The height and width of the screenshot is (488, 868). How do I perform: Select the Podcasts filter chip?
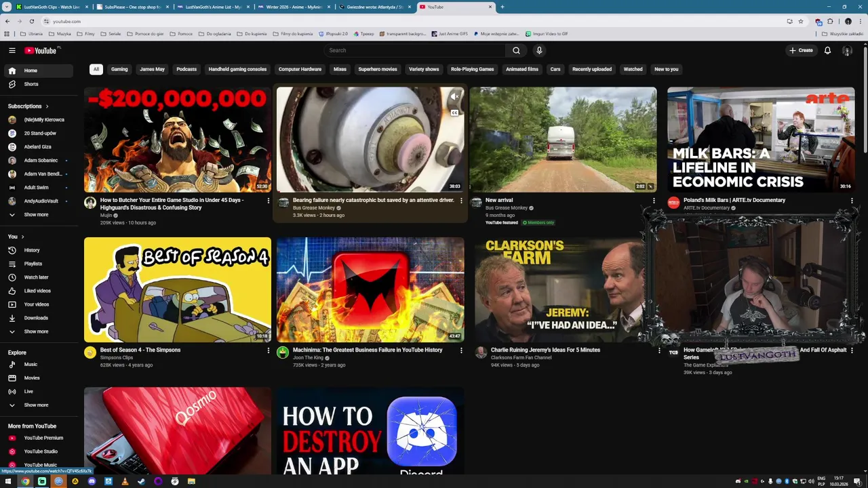click(186, 69)
